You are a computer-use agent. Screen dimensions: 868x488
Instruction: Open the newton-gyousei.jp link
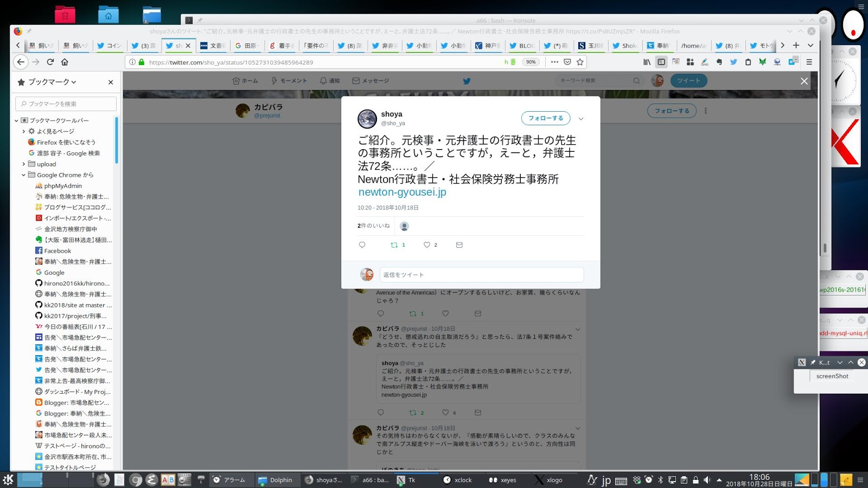(402, 192)
